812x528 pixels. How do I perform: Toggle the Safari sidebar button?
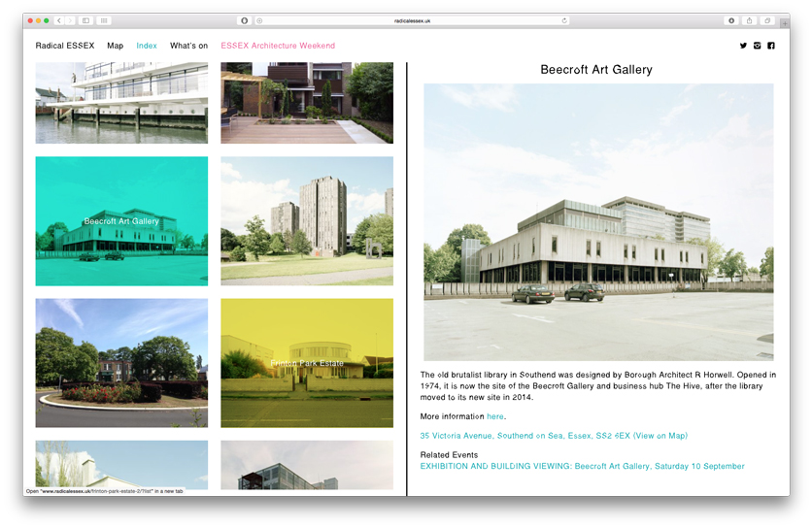coord(85,20)
